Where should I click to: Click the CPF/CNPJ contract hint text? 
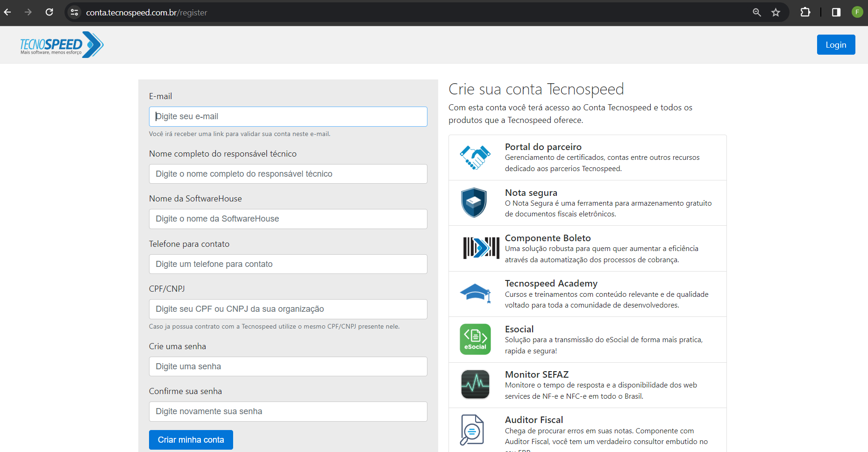tap(274, 326)
